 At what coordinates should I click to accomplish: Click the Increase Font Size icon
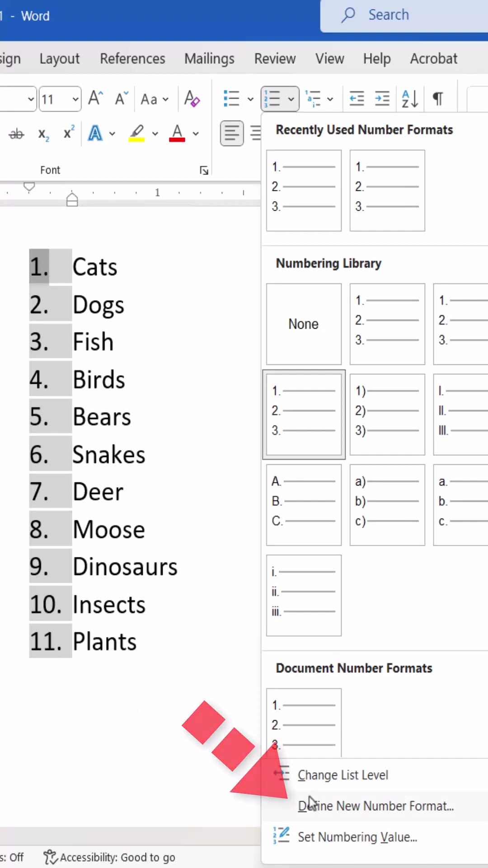(95, 98)
